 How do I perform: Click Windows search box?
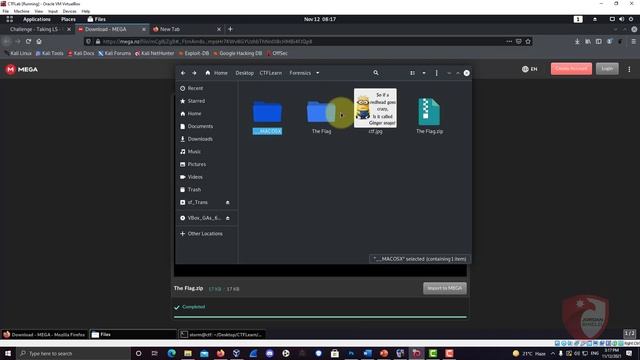pos(73,353)
